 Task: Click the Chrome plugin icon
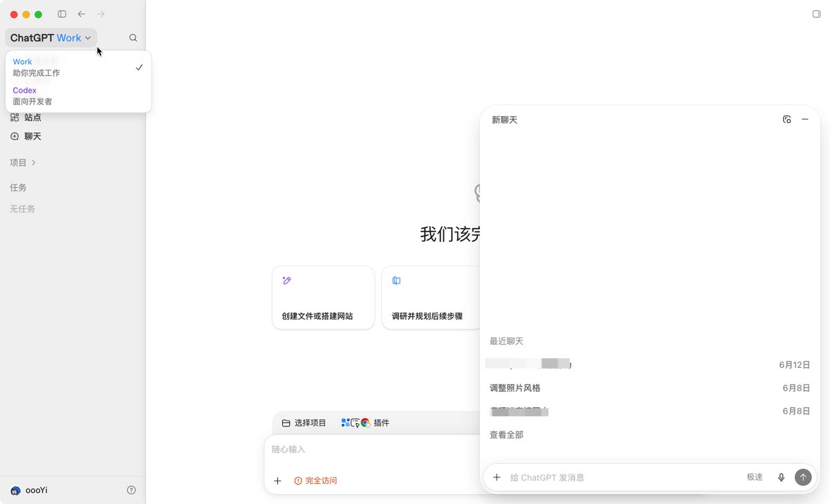(365, 422)
